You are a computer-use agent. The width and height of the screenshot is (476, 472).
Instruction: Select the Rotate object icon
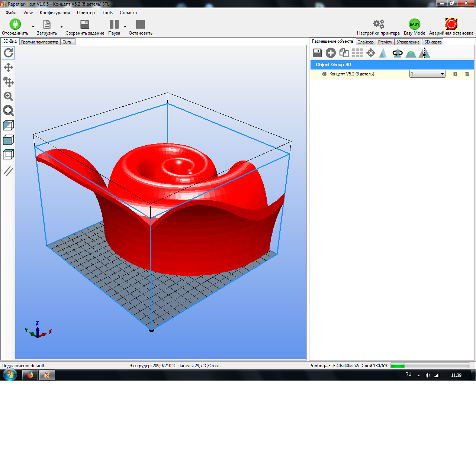[x=397, y=53]
